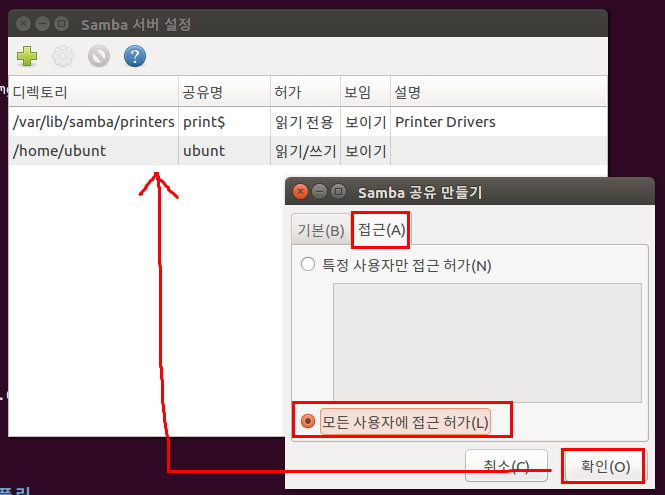Select the /var/lib/samba/printers row
The height and width of the screenshot is (495, 665).
click(308, 122)
